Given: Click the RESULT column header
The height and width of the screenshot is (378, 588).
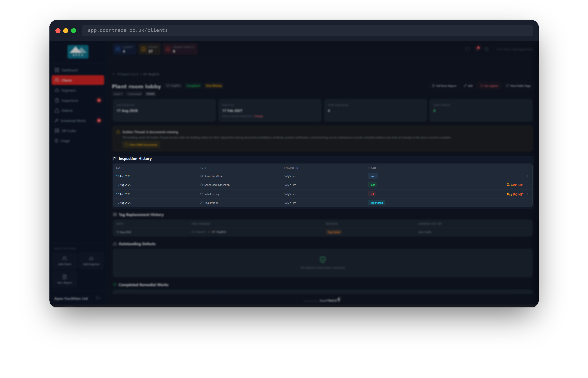Looking at the screenshot, I should pyautogui.click(x=373, y=168).
